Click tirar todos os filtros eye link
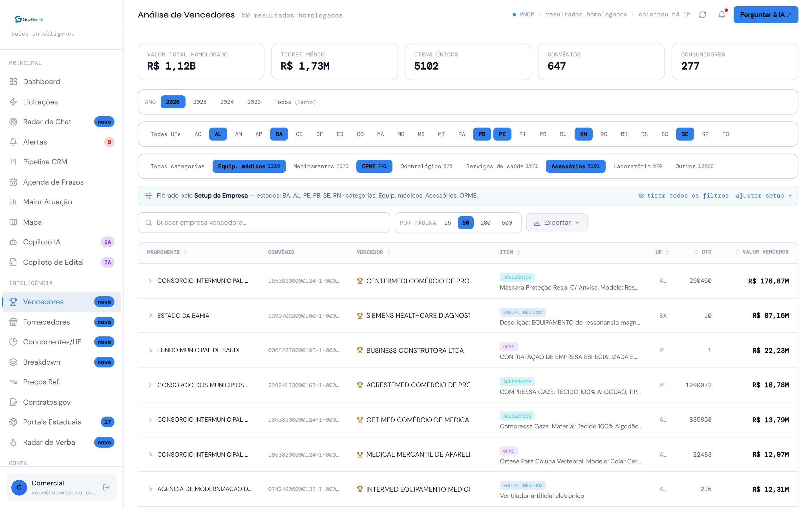This screenshot has width=812, height=508. pos(683,196)
